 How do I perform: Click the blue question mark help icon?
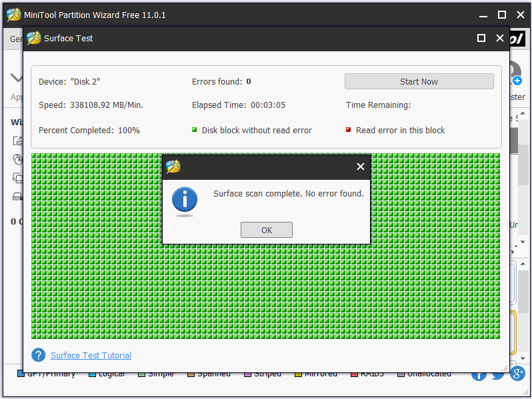tap(39, 355)
